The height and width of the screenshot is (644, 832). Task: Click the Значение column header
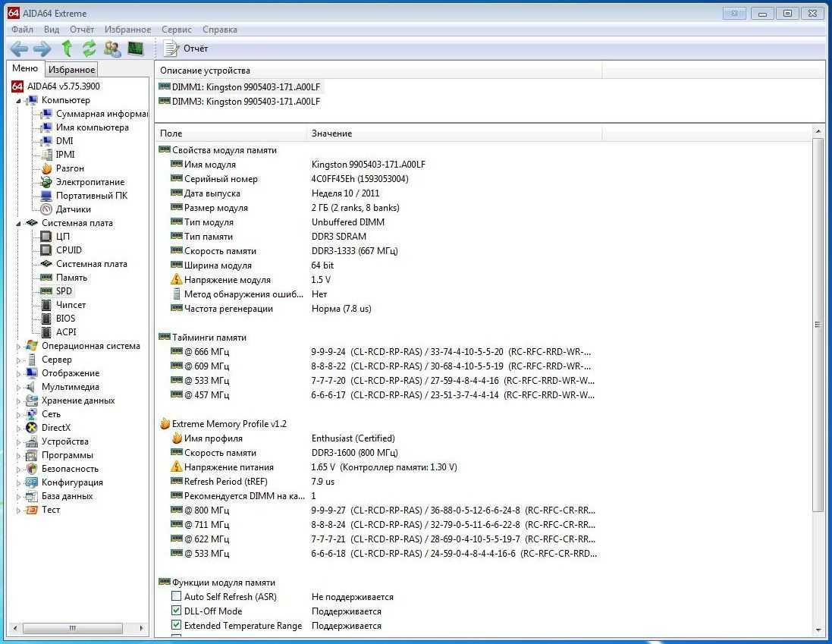(454, 134)
